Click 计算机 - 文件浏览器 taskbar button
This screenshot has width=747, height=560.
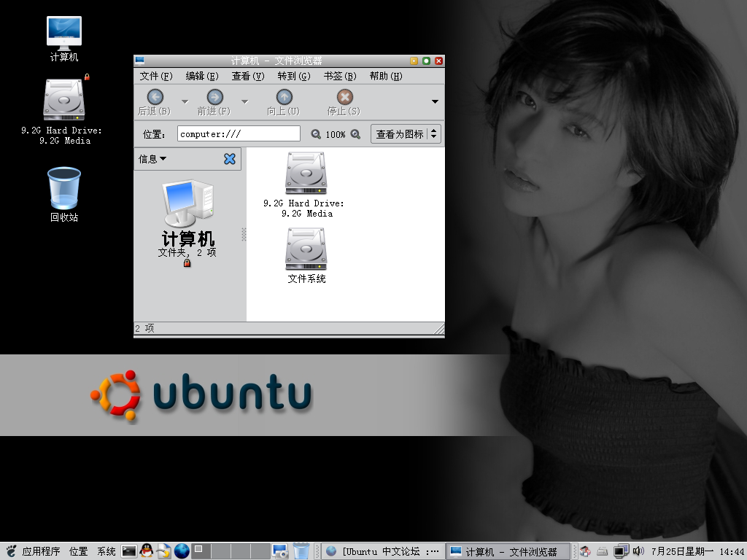click(x=508, y=551)
